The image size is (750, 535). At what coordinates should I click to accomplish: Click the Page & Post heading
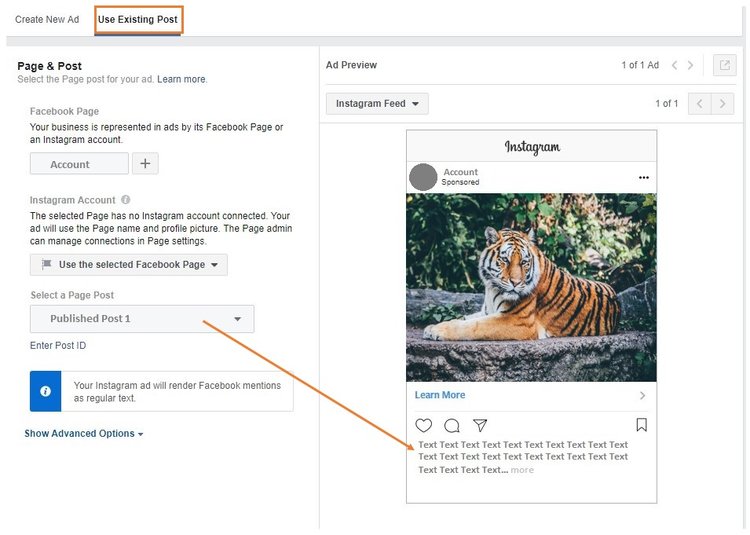point(50,66)
